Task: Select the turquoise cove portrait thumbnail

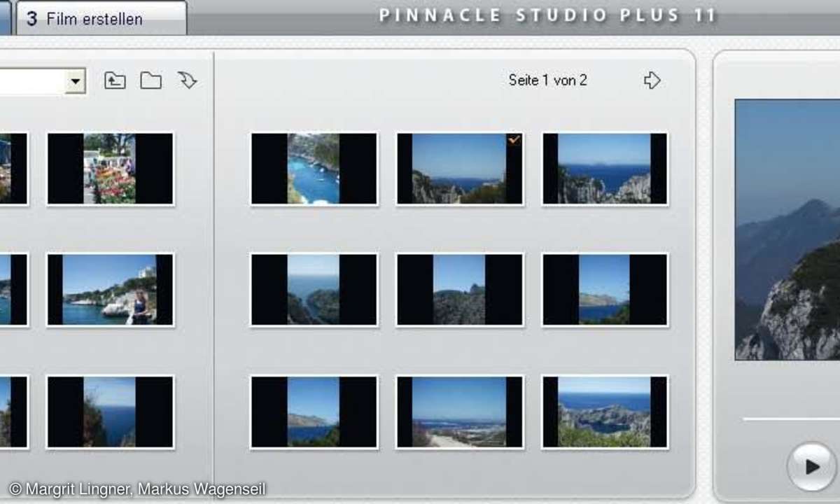Action: point(314,169)
